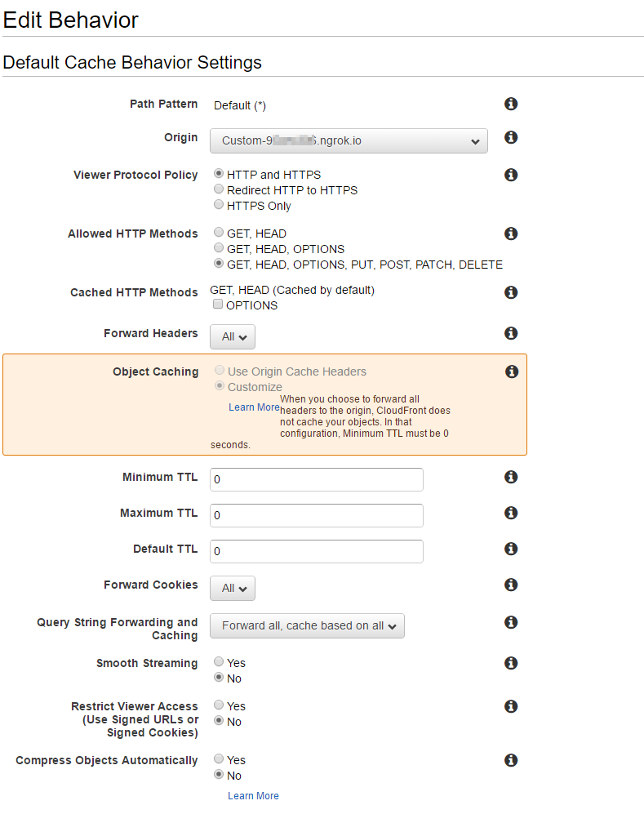Image resolution: width=644 pixels, height=823 pixels.
Task: Open info icon for Viewer Protocol Policy
Action: coord(511,175)
